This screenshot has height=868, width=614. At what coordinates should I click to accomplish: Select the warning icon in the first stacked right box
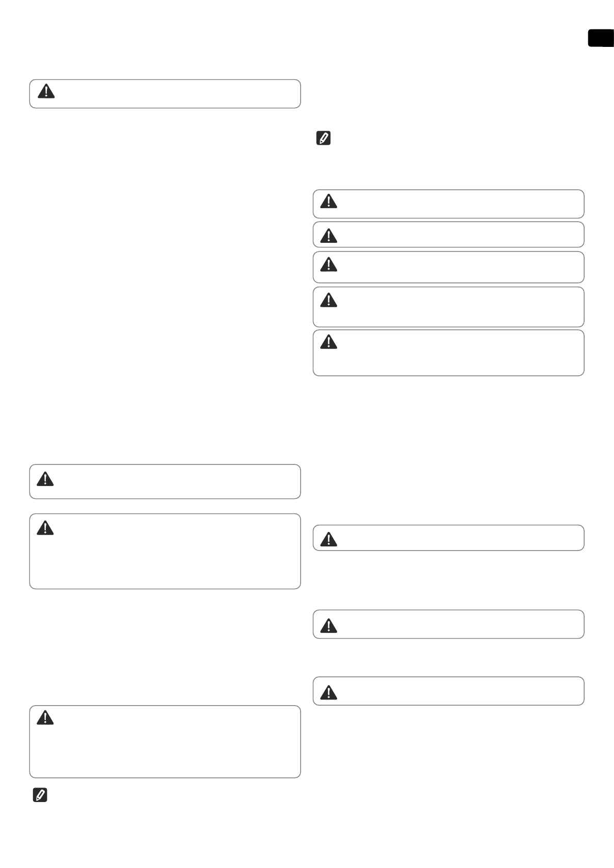328,202
